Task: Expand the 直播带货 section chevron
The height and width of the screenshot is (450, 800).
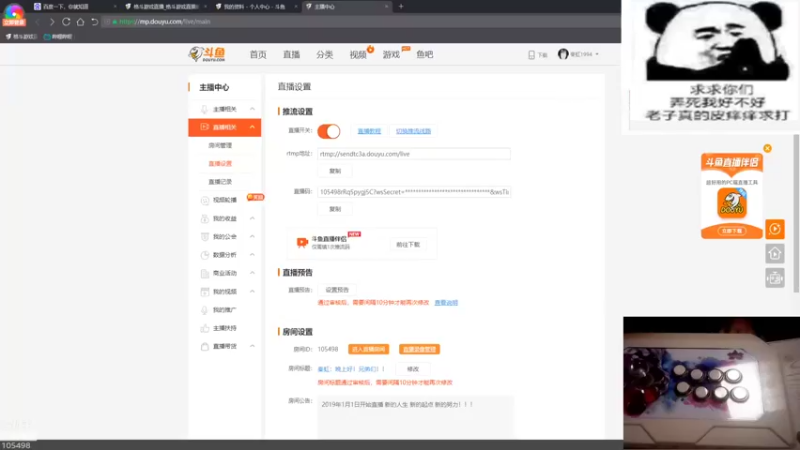Action: click(x=253, y=346)
